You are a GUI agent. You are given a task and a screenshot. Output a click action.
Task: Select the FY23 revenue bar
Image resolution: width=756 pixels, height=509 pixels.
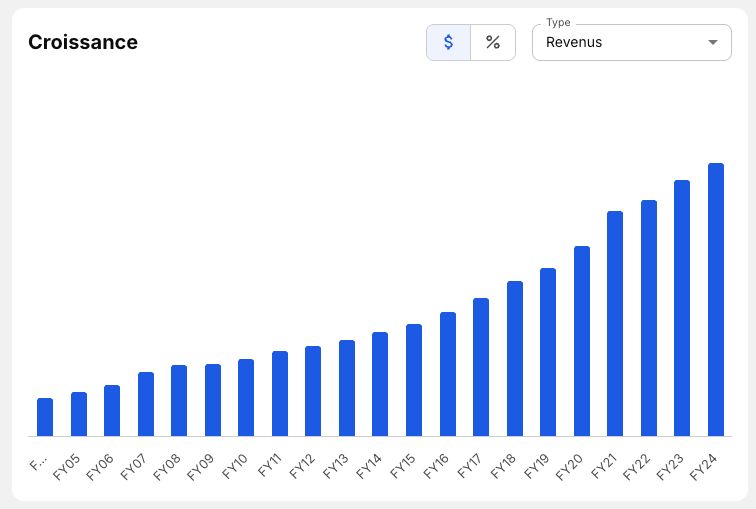(682, 308)
